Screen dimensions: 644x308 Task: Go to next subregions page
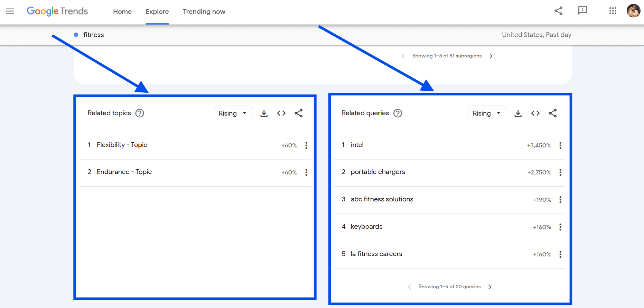click(491, 56)
